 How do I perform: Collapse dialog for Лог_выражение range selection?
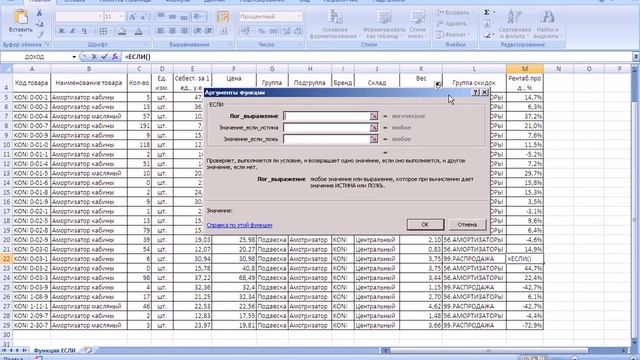tap(373, 116)
